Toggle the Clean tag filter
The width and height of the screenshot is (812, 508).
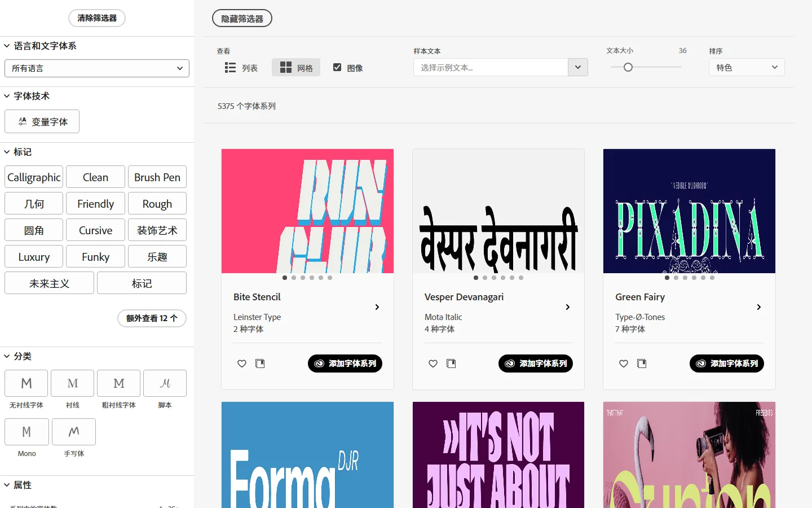pos(95,177)
